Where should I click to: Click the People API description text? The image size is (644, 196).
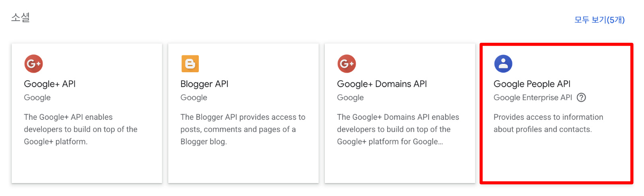click(548, 123)
